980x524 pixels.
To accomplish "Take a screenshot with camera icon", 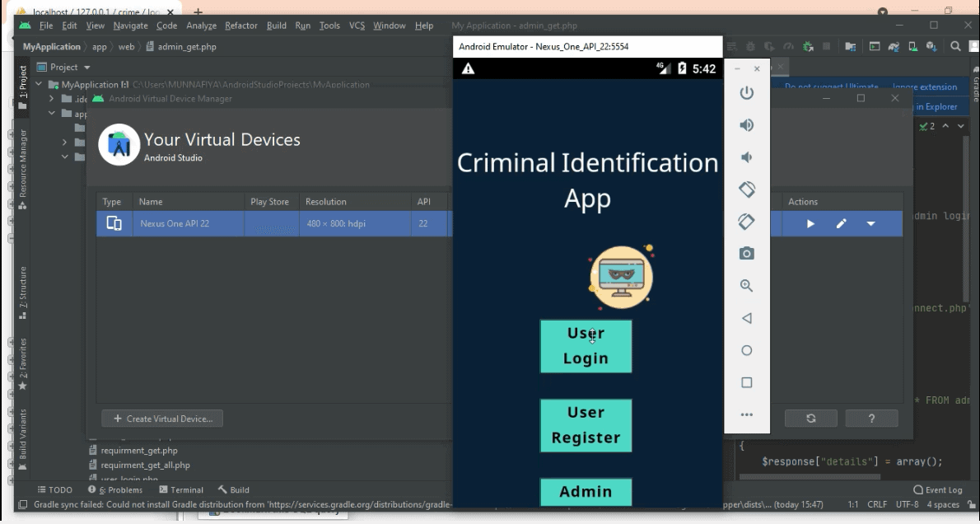I will click(x=746, y=254).
